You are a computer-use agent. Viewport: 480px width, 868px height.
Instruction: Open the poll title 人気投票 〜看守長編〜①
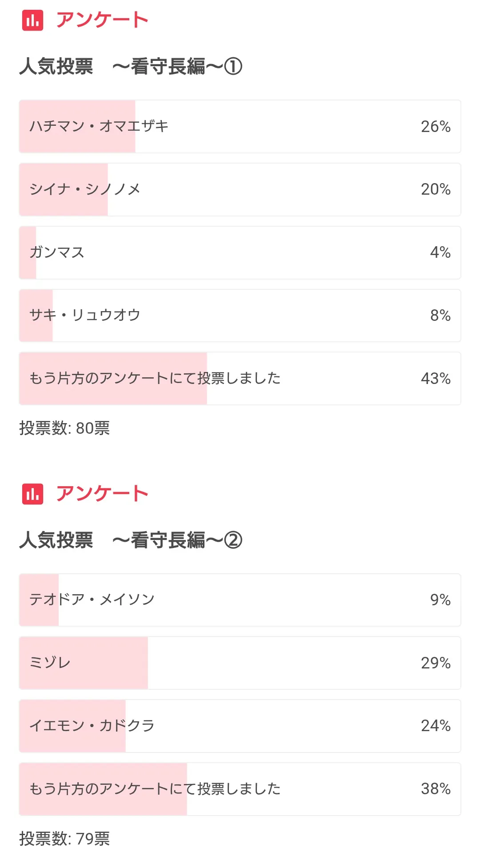pos(131,67)
